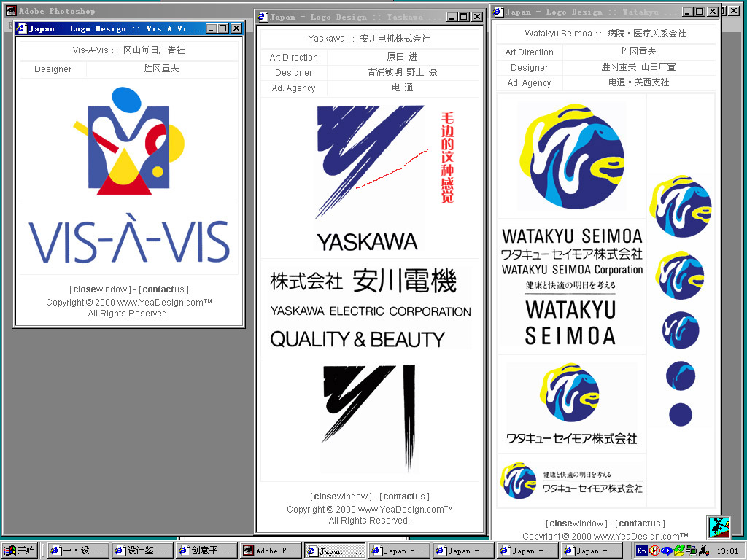The image size is (747, 560).
Task: Click art director name 原田 进
Action: click(403, 57)
